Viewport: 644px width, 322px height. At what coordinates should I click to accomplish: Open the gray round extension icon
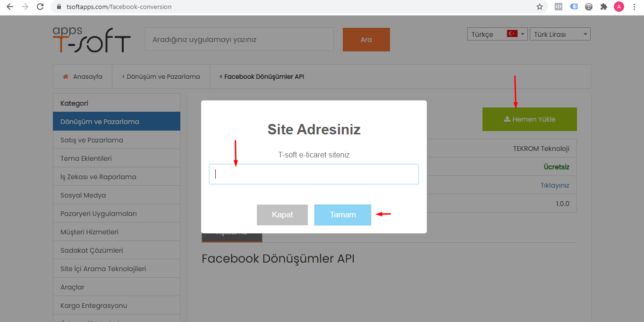tap(588, 7)
